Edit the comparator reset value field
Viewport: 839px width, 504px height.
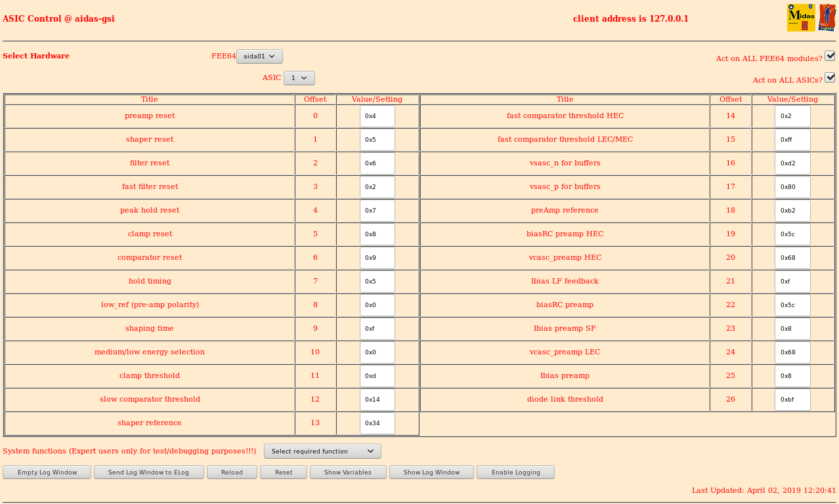click(x=377, y=258)
